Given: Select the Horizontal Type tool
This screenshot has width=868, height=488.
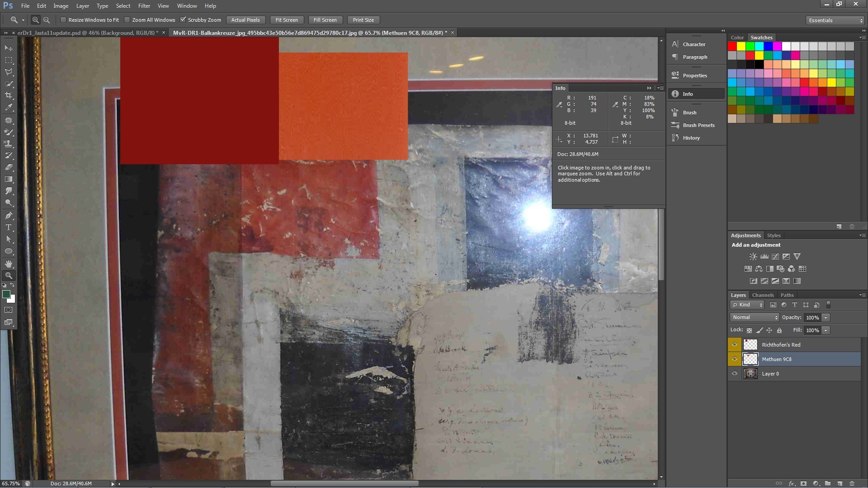Looking at the screenshot, I should coord(9,227).
